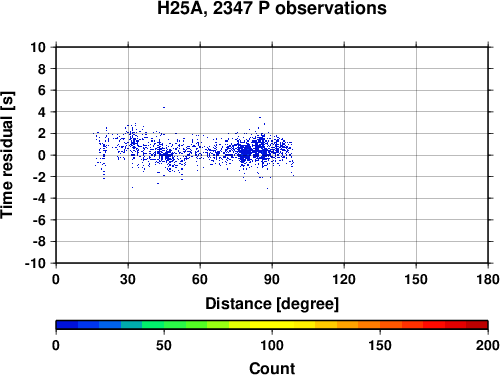Viewport: 500px width, 375px height.
Task: Click the y-axis tick label -10
Action: 35,263
